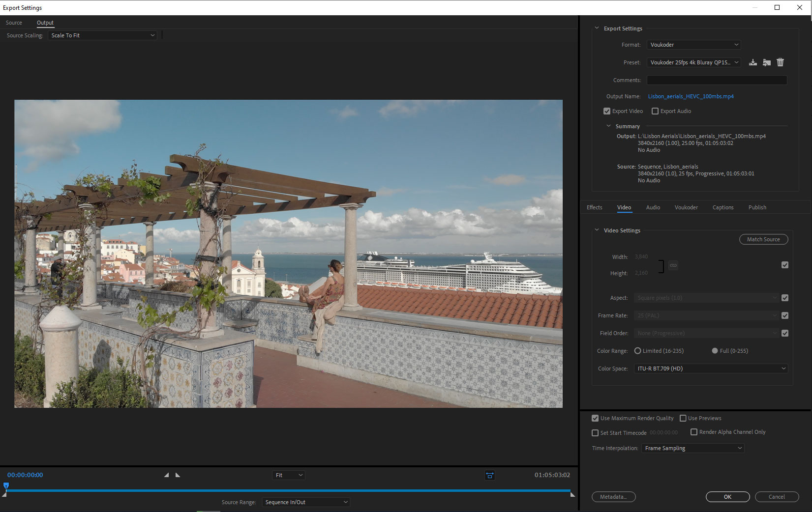Click the Save Preset icon
The image size is (812, 512).
[x=752, y=62]
